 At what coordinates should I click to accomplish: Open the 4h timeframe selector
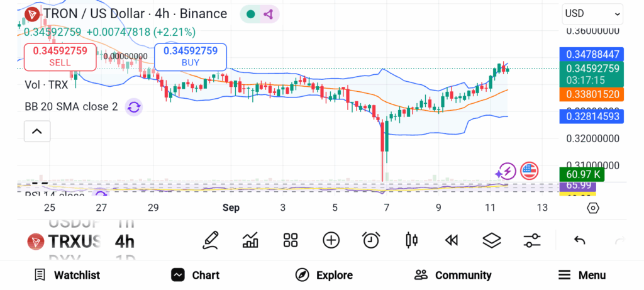(125, 242)
